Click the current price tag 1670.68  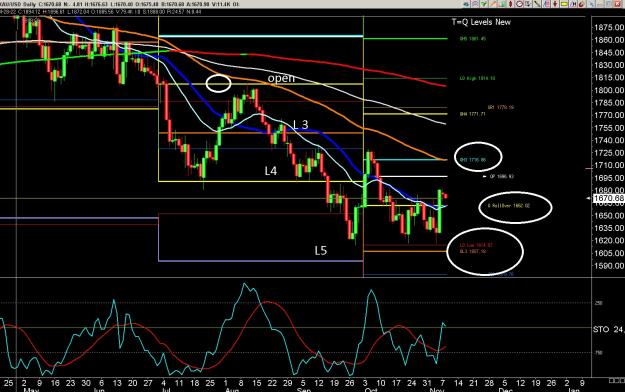pos(609,198)
